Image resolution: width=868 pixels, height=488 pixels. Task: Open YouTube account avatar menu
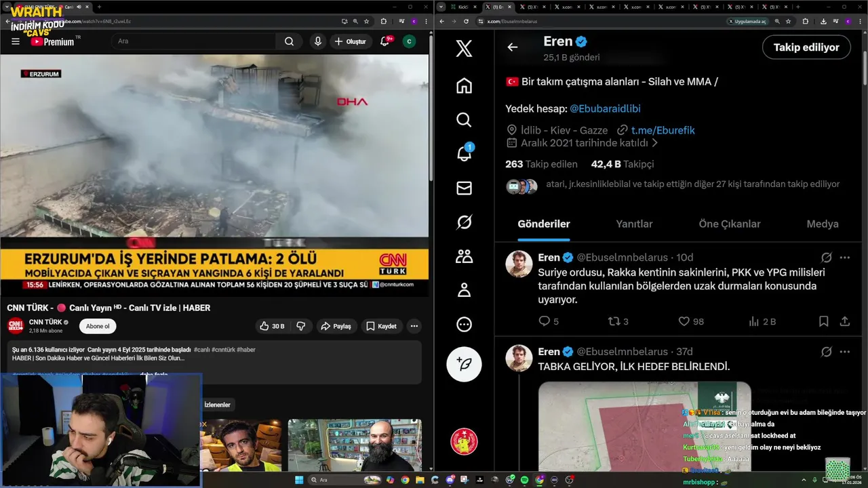point(409,41)
